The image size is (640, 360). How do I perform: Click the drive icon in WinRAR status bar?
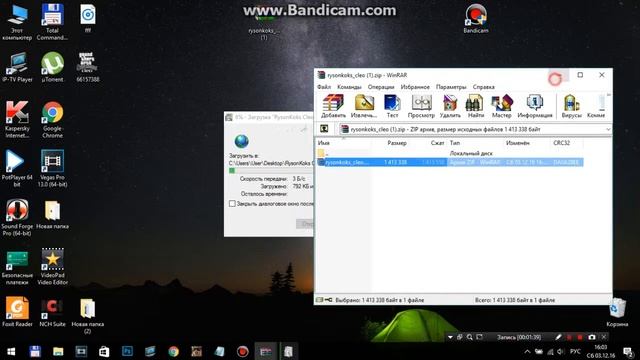click(x=320, y=300)
